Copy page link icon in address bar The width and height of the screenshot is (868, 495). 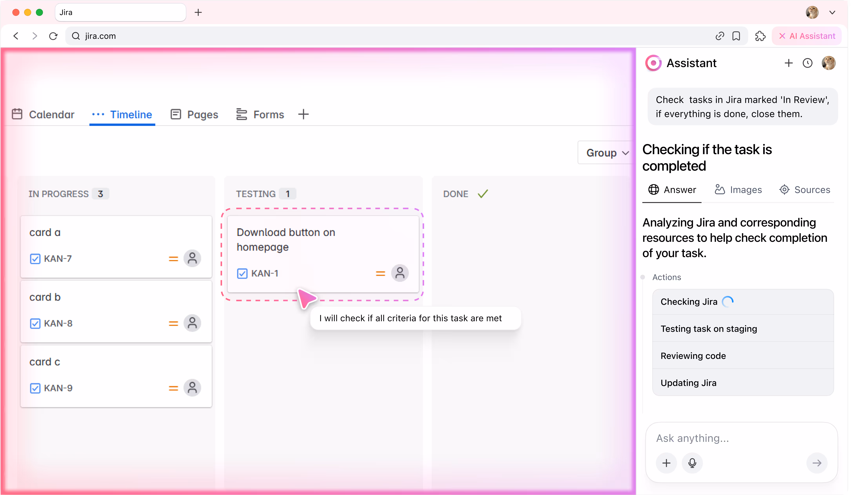(720, 36)
